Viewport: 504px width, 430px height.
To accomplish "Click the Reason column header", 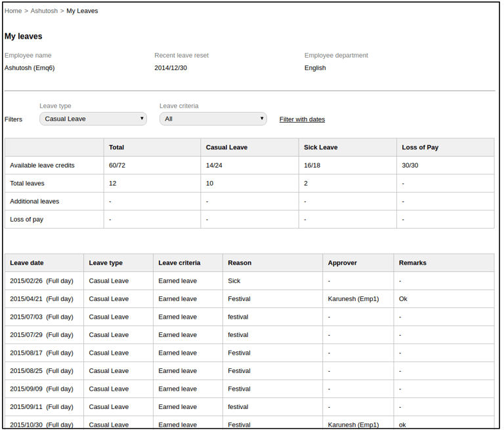I will 240,263.
